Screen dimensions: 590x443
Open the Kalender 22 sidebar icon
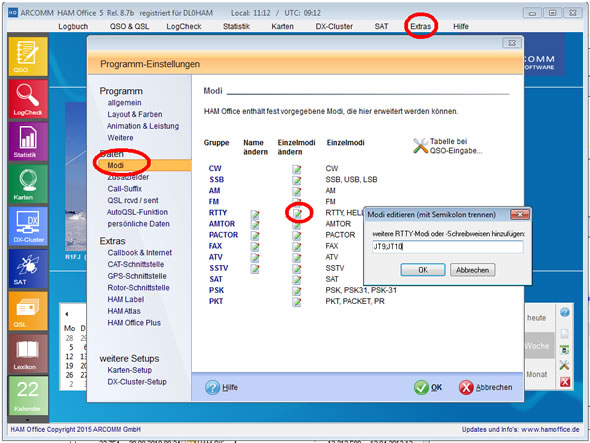click(28, 396)
